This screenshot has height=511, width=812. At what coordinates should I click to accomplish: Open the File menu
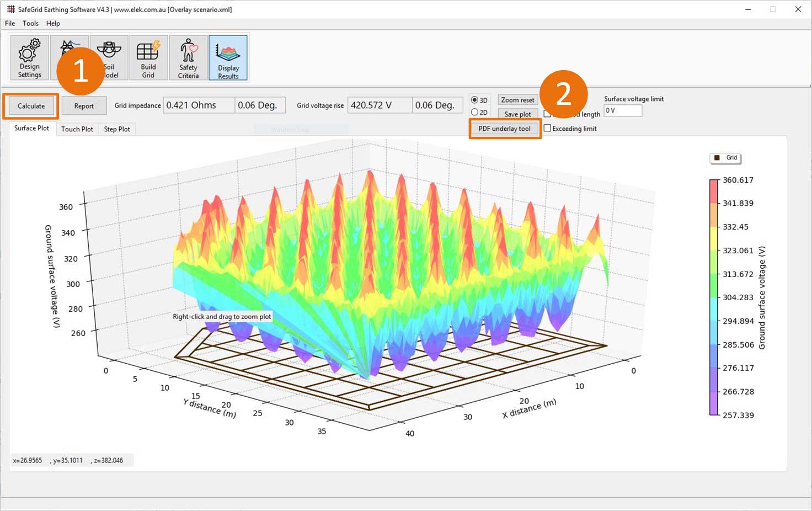9,23
